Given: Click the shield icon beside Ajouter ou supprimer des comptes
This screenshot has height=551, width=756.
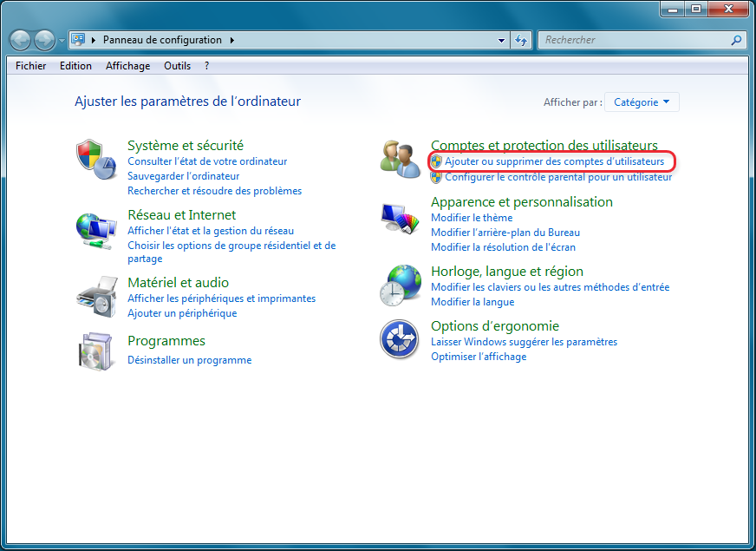Looking at the screenshot, I should coord(436,161).
